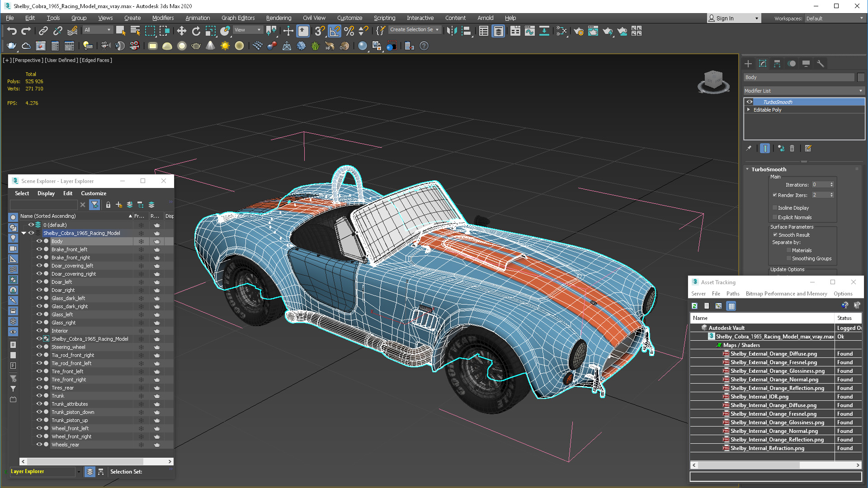Viewport: 868px width, 488px height.
Task: Click Options in Asset Tracking
Action: tap(843, 294)
